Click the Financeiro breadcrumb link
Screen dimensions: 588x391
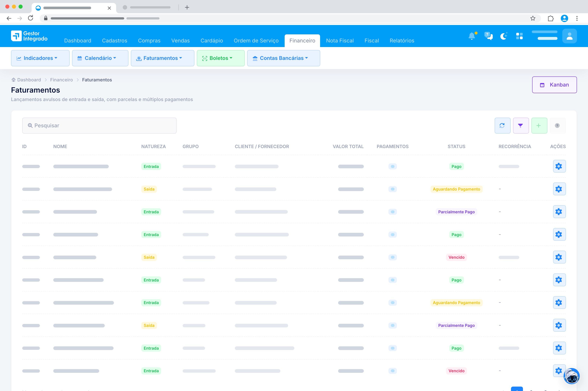pyautogui.click(x=61, y=80)
